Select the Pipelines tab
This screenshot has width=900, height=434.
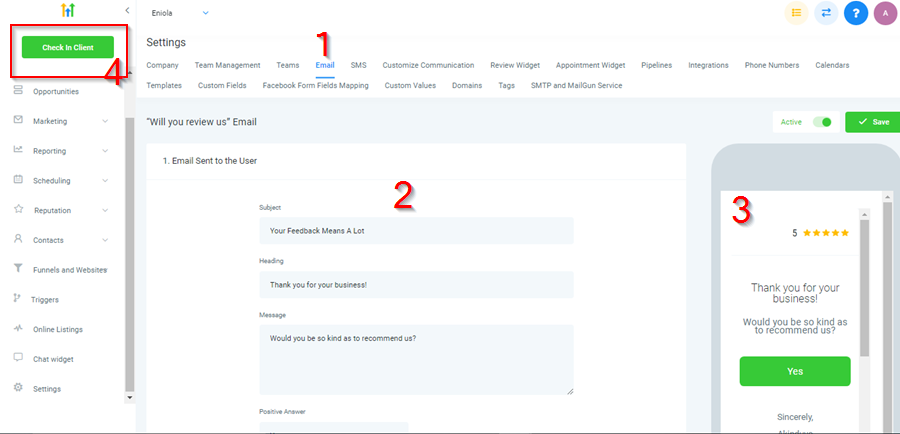(x=657, y=65)
